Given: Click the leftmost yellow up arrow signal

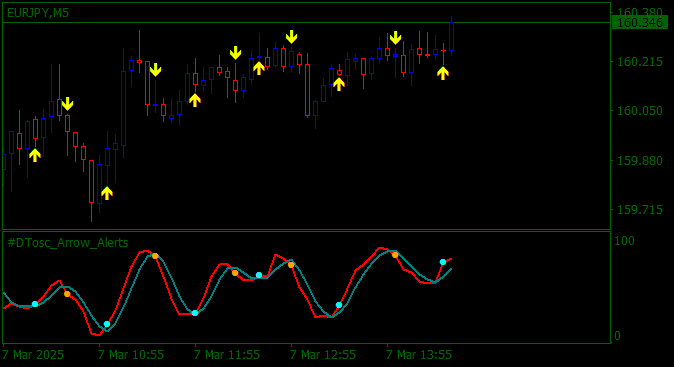Looking at the screenshot, I should click(x=35, y=155).
